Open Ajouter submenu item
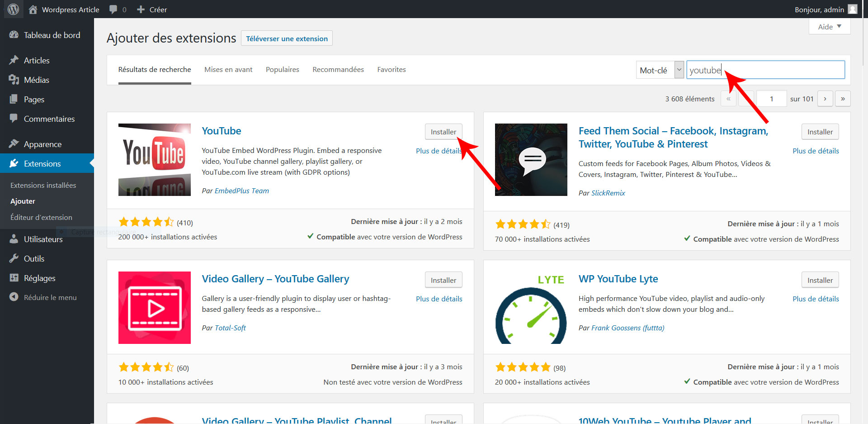The width and height of the screenshot is (868, 424). (x=23, y=201)
